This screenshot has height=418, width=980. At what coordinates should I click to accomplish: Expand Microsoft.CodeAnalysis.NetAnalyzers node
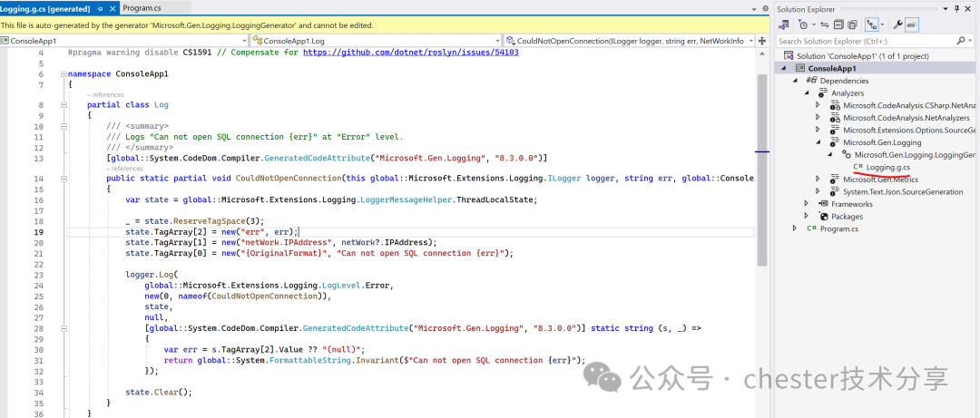coord(818,118)
